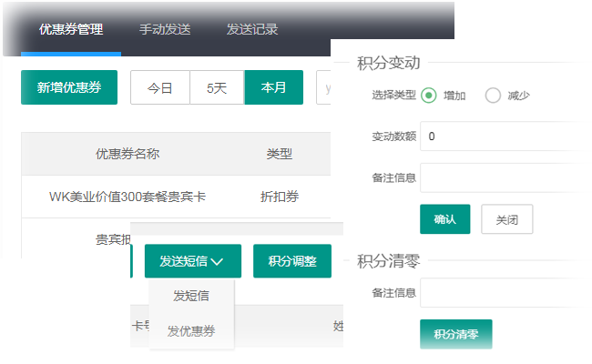Open the 手动发送 tab

pyautogui.click(x=165, y=29)
